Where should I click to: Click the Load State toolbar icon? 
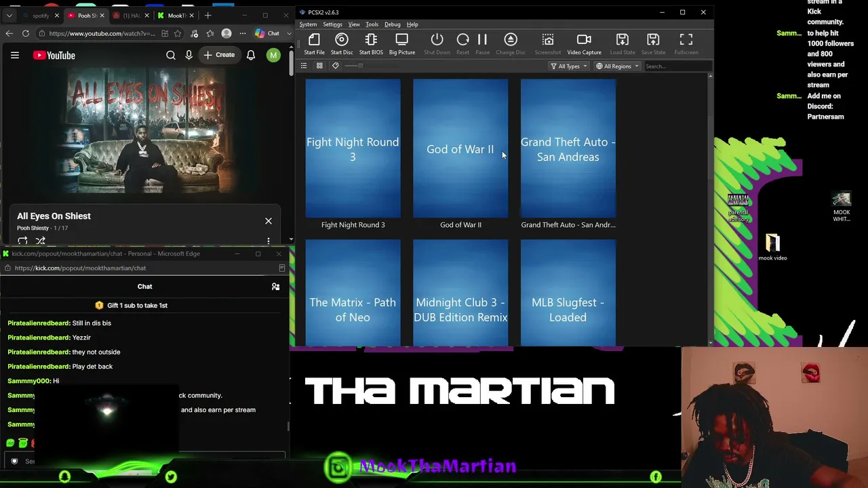click(623, 44)
